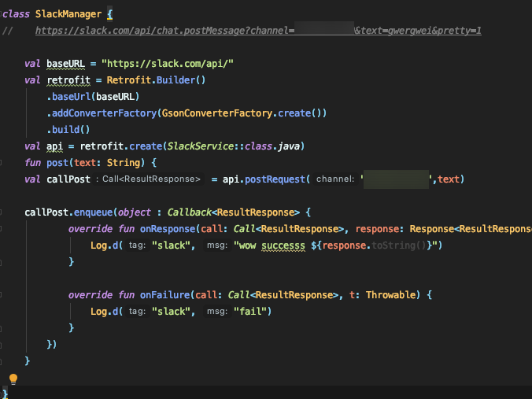
Task: Click the val baseURL variable name
Action: click(x=65, y=64)
